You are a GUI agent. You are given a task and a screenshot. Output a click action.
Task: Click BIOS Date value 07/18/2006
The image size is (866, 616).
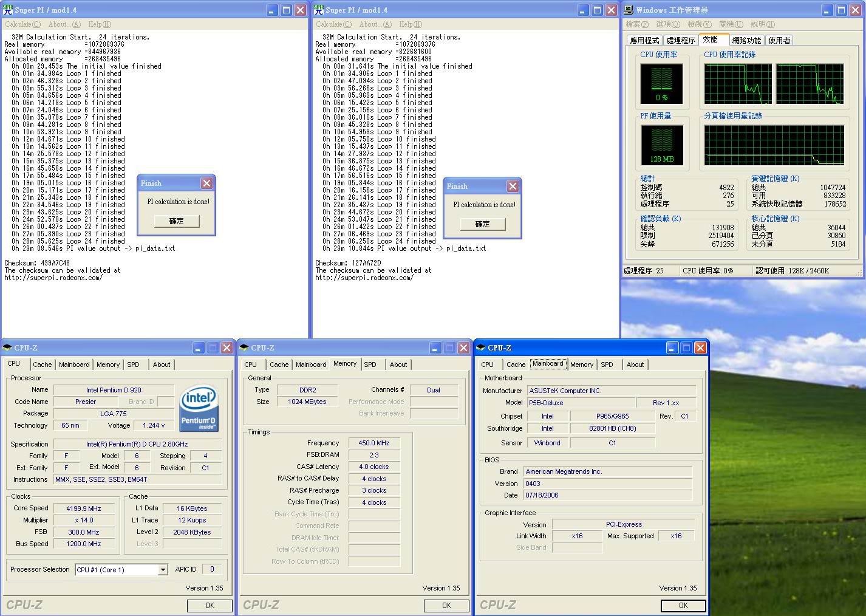coord(608,495)
